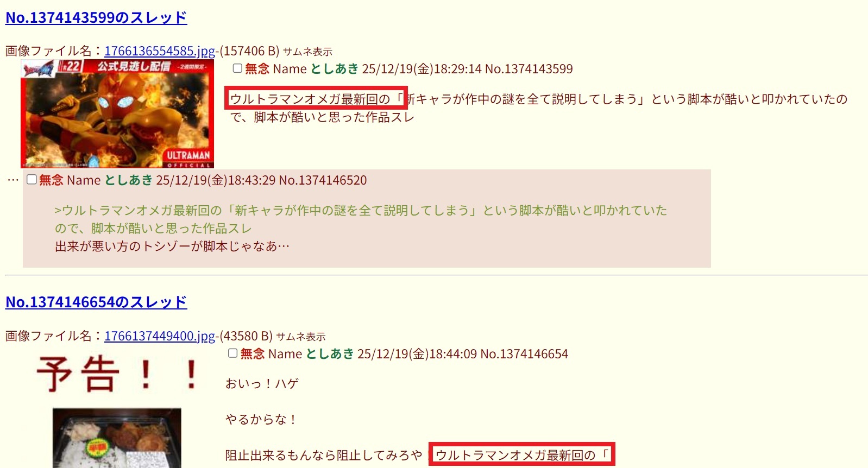Click サムネ表示 beside the 157406 B file
868x468 pixels.
(307, 52)
